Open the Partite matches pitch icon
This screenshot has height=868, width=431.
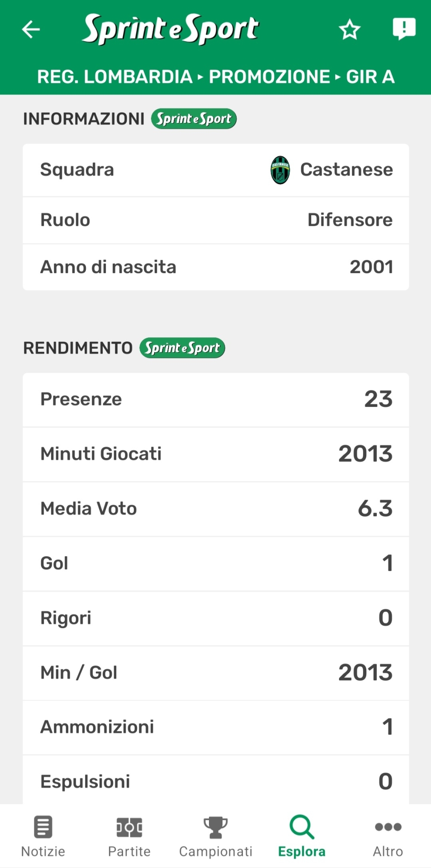tap(129, 827)
